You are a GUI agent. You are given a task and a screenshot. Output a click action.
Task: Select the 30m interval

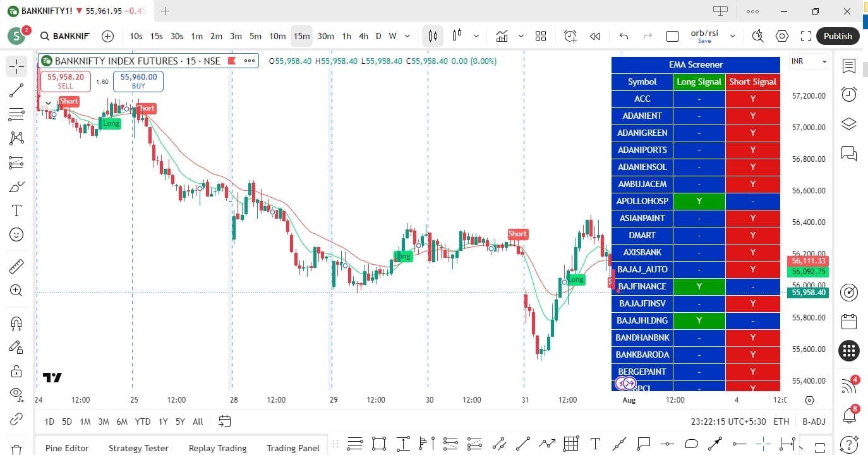tap(325, 36)
